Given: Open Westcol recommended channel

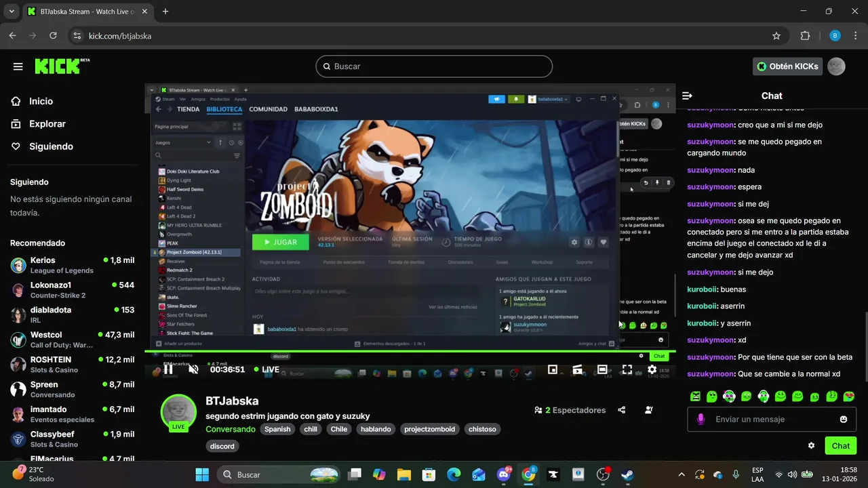Looking at the screenshot, I should 72,340.
